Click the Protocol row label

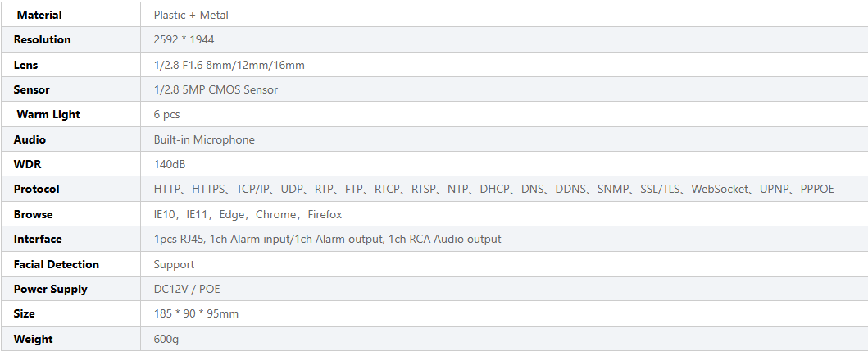pos(37,189)
